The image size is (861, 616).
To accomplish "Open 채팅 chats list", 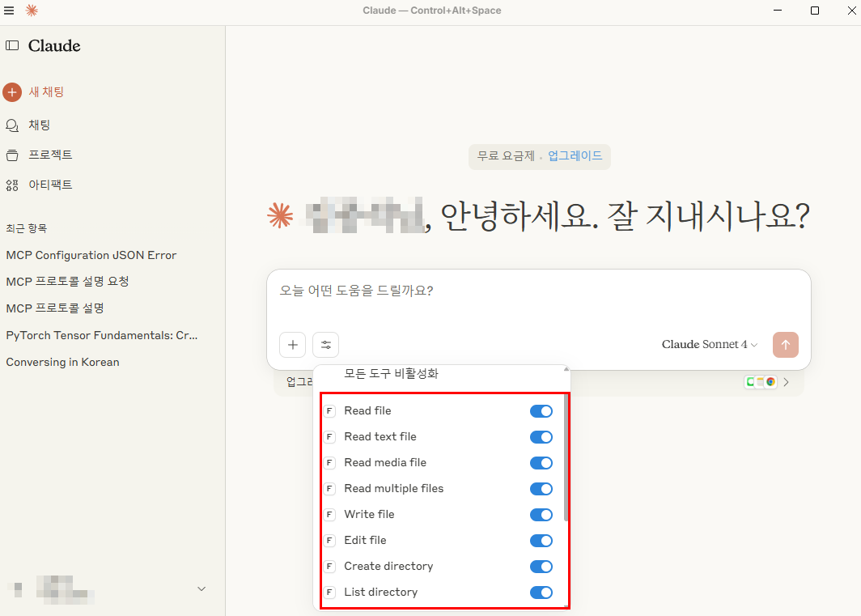I will pos(39,125).
